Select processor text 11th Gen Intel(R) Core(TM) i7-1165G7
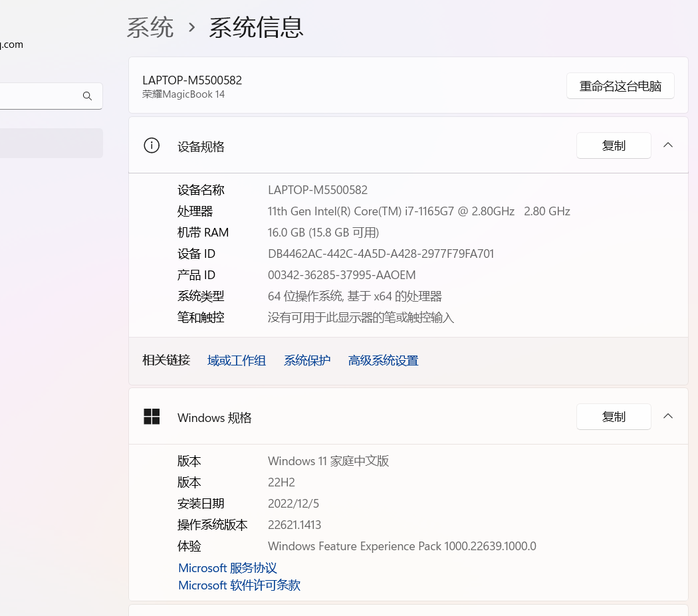 (x=360, y=211)
